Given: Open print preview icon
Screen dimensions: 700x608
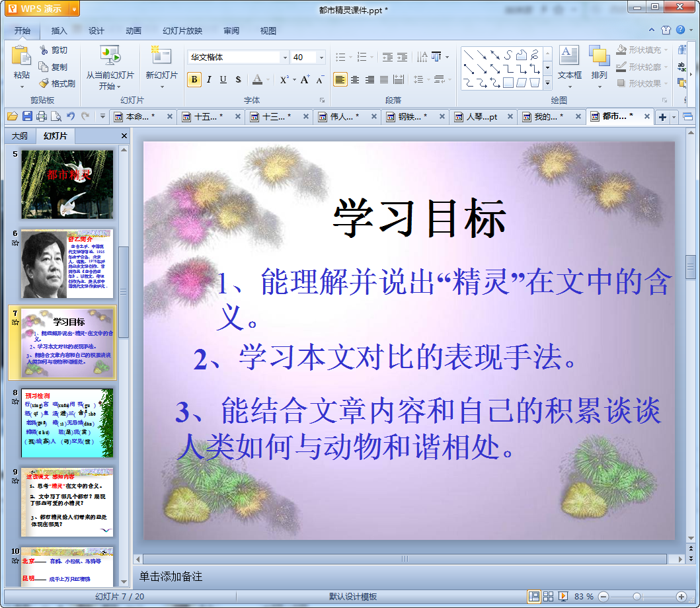Looking at the screenshot, I should (56, 116).
